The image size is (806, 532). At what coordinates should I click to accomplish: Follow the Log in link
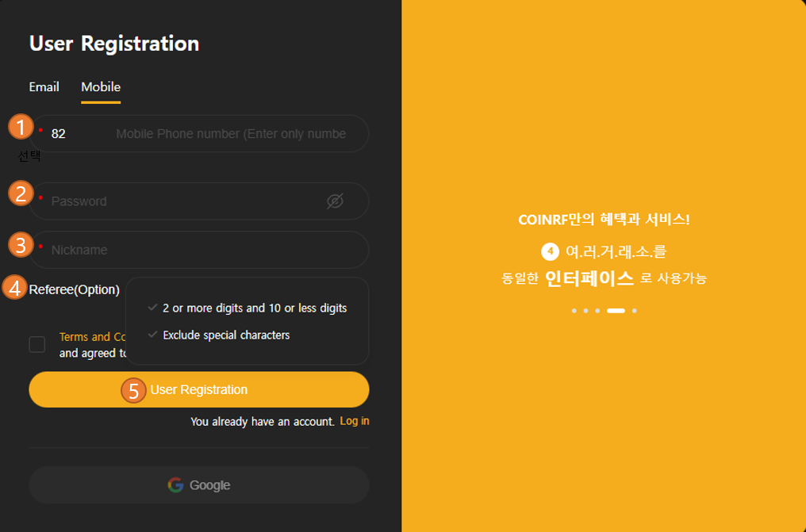click(355, 421)
